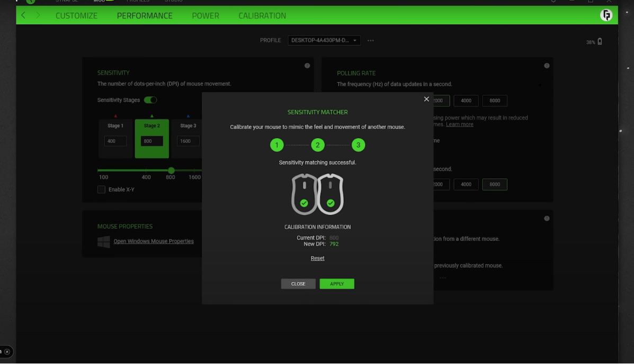Open Synapse settings gear in title bar
The height and width of the screenshot is (364, 634).
click(x=553, y=2)
